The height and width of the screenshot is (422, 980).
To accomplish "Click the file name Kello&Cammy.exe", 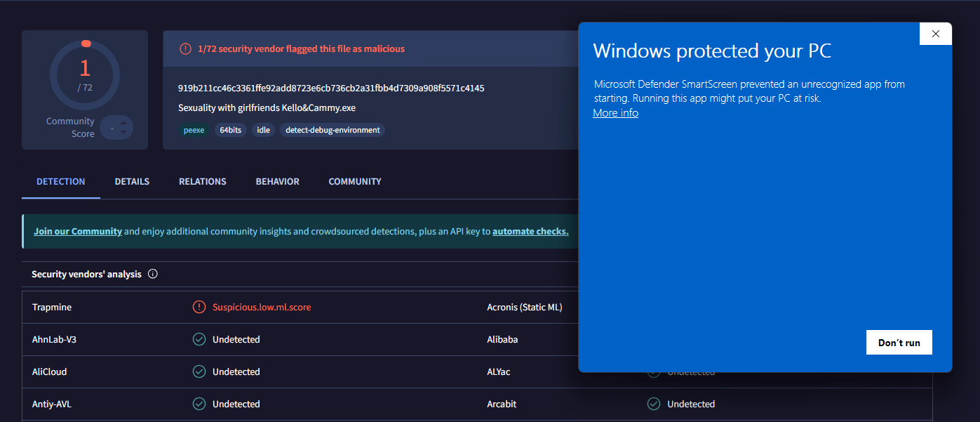I will click(267, 108).
